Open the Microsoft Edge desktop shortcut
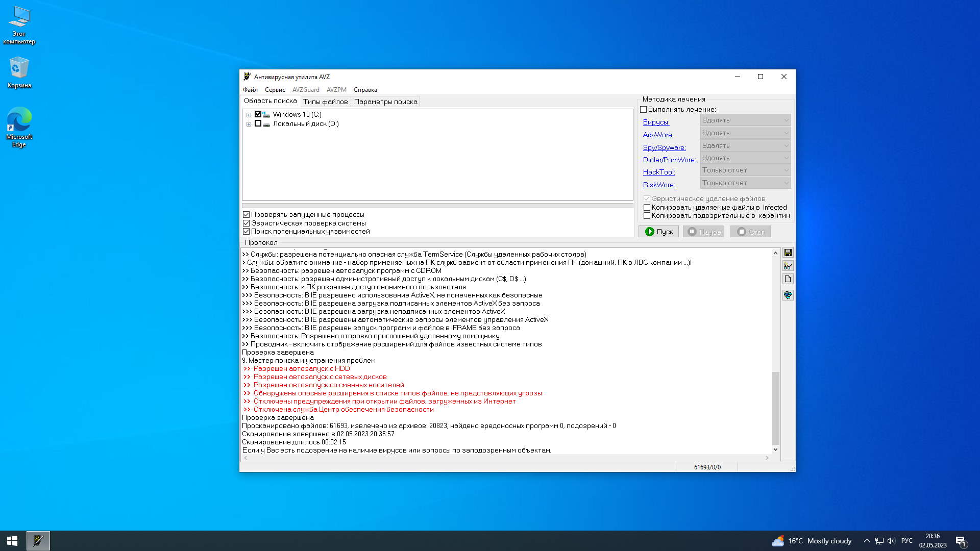This screenshot has width=980, height=551. coord(19,127)
